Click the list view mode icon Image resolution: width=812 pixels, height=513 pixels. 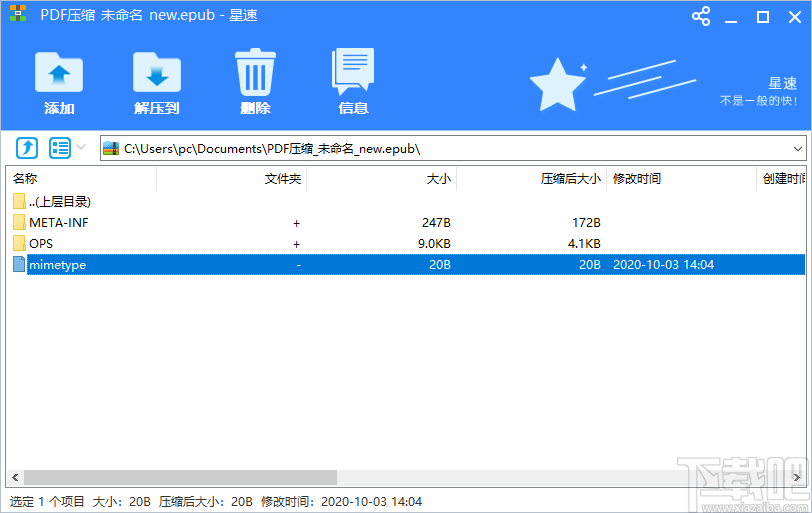(x=60, y=148)
